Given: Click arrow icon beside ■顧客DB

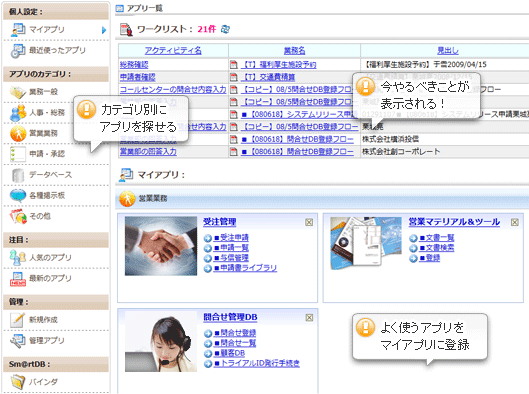Looking at the screenshot, I should 208,354.
